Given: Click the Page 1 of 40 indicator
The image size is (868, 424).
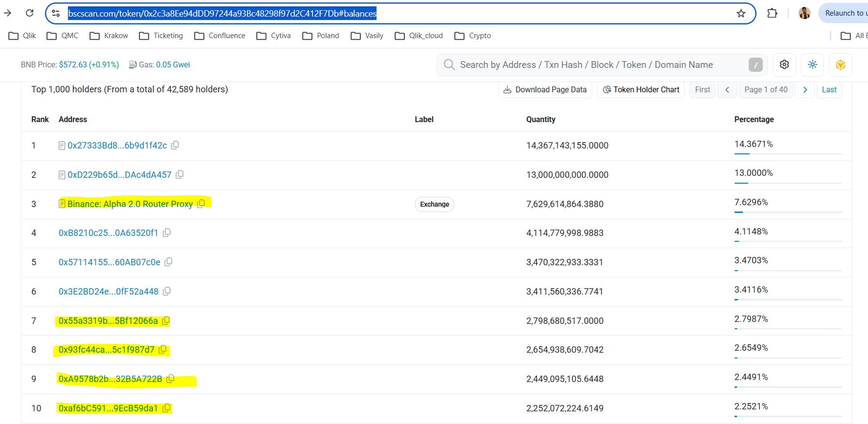Looking at the screenshot, I should point(766,89).
